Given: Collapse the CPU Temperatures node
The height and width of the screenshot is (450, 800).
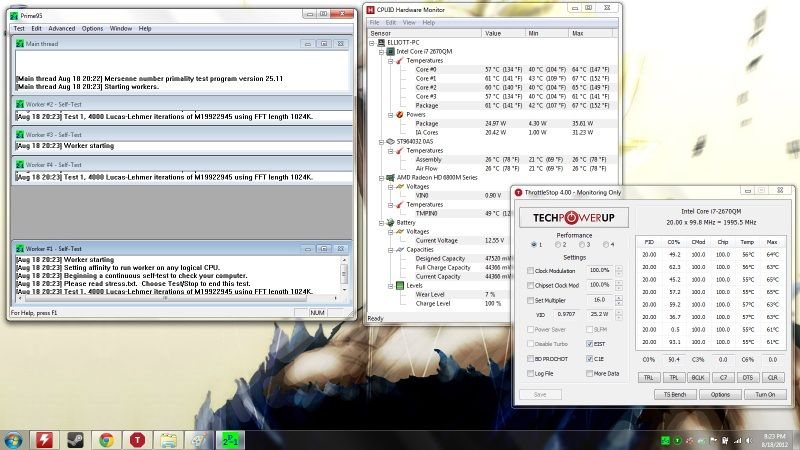Looking at the screenshot, I should (390, 61).
